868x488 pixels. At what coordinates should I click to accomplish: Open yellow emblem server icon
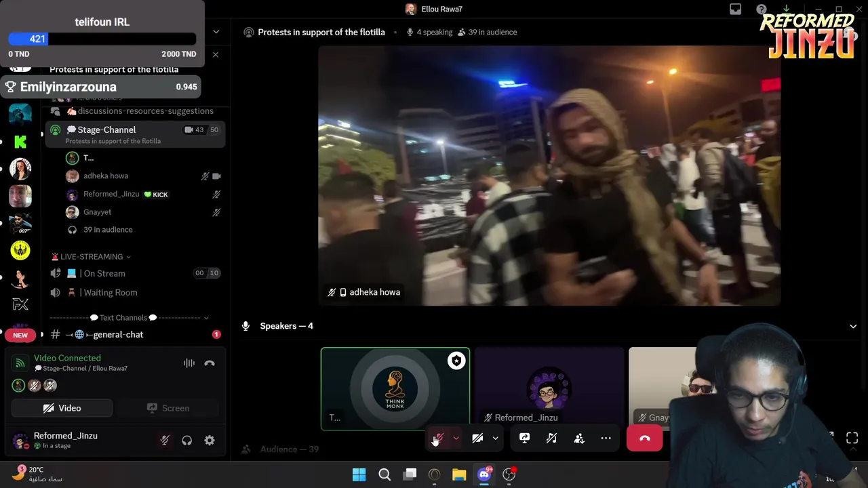pos(20,250)
